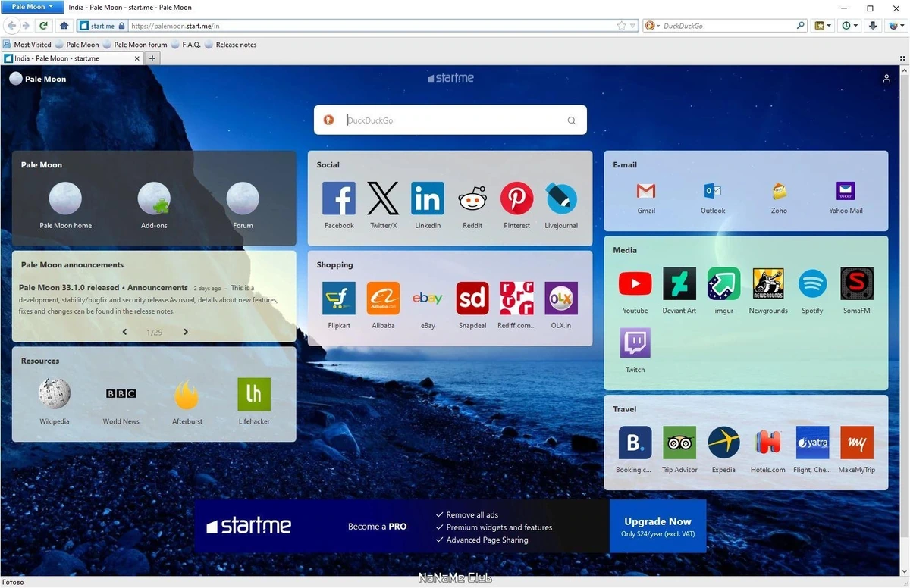Click the Upgrade Now button
This screenshot has height=588, width=910.
pos(657,526)
